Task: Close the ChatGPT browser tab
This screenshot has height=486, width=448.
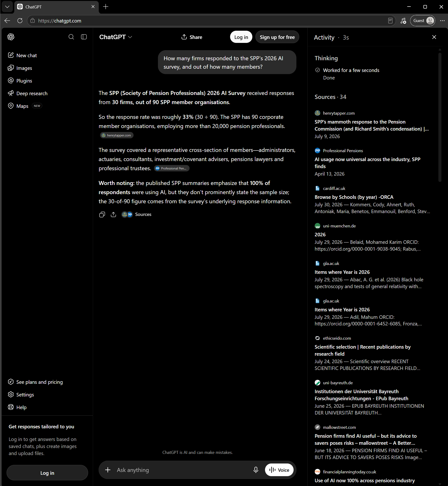Action: (93, 7)
